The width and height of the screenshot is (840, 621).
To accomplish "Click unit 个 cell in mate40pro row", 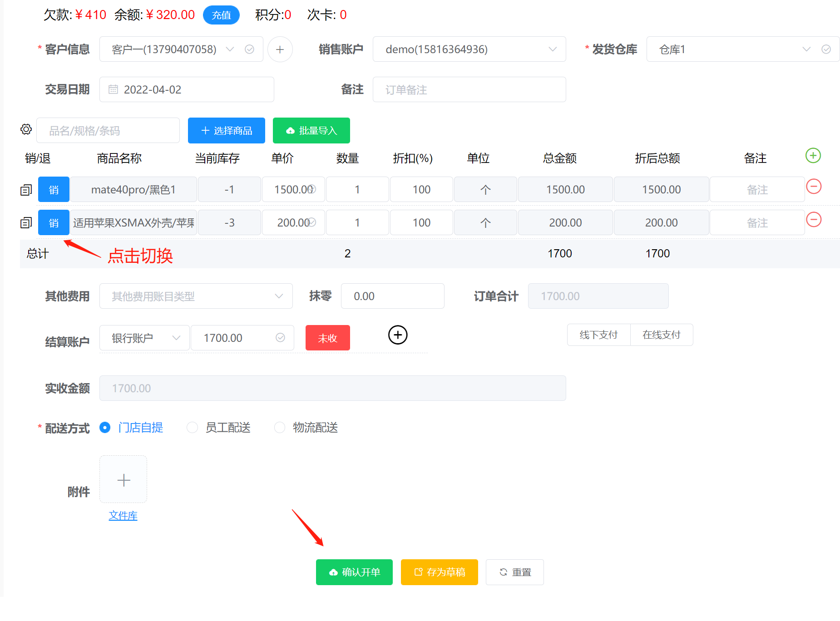I will 485,189.
